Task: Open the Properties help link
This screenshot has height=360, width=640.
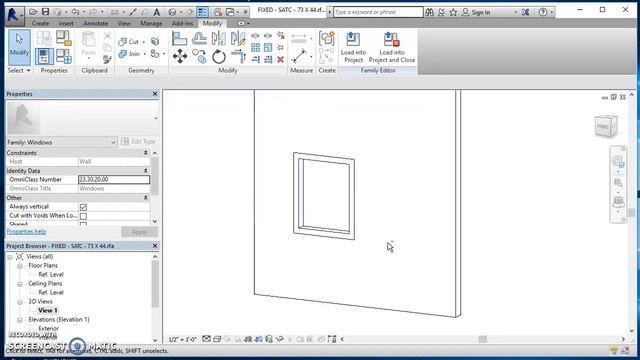Action: tap(26, 231)
